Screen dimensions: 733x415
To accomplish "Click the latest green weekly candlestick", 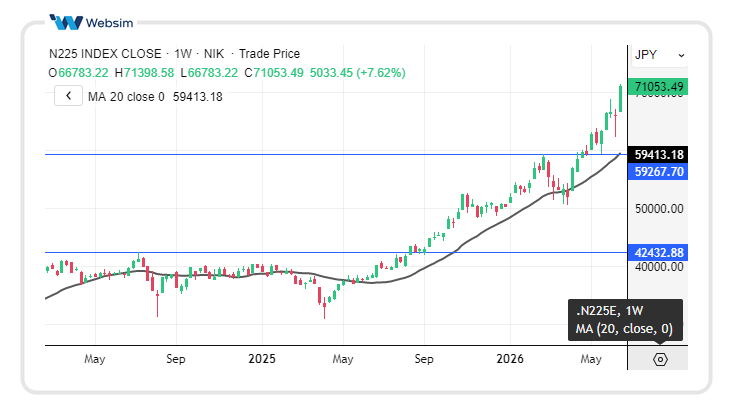I will point(620,98).
